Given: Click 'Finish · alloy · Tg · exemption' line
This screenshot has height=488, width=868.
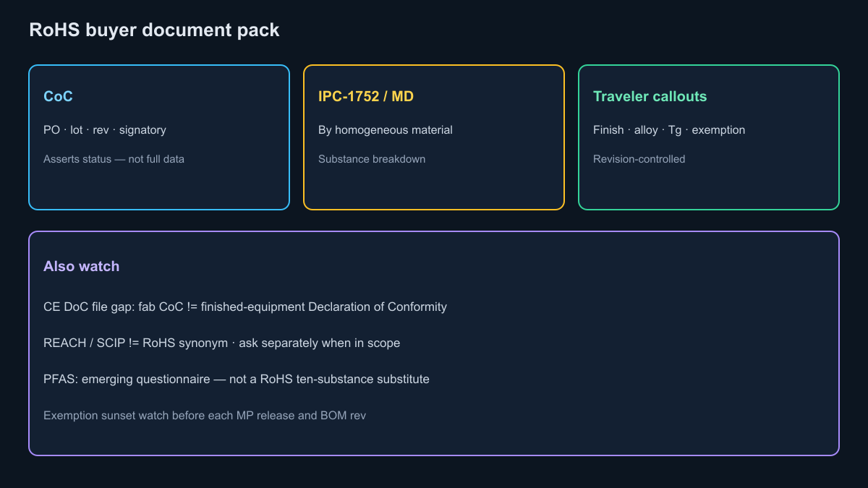Looking at the screenshot, I should pos(669,130).
